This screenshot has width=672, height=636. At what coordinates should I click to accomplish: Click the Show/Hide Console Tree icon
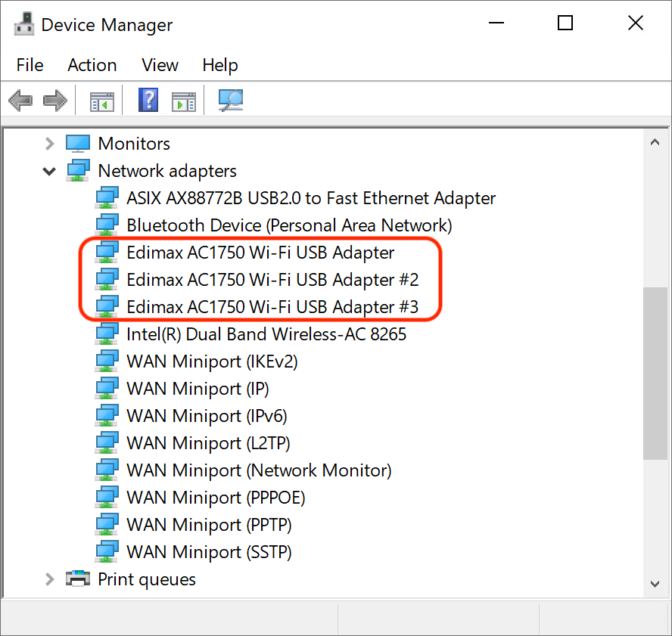[x=102, y=101]
